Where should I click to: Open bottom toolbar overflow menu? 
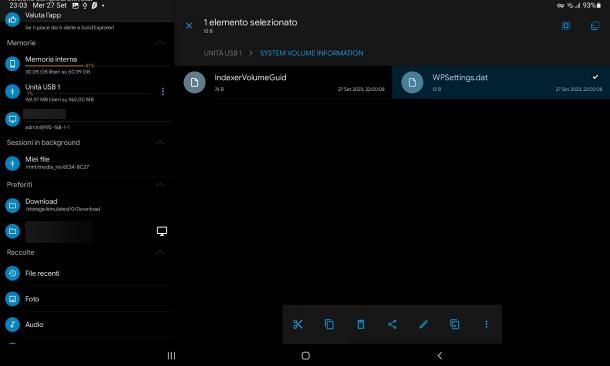[486, 324]
